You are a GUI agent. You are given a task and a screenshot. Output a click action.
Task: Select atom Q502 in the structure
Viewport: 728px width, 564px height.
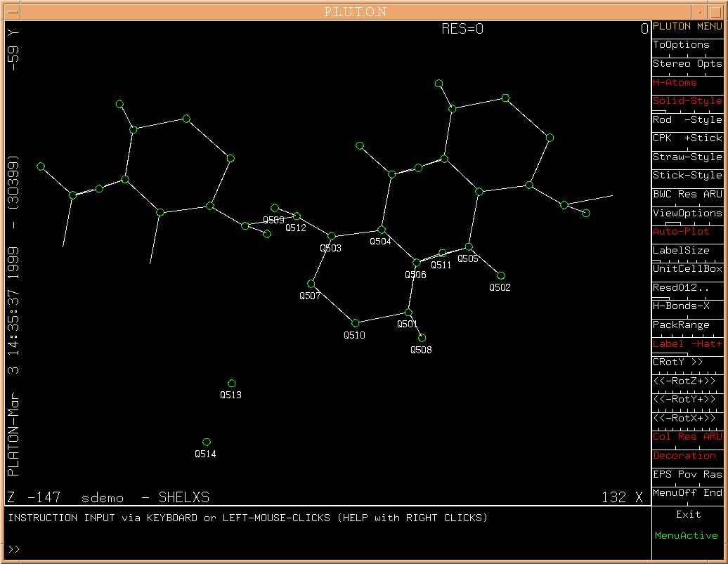tap(501, 275)
